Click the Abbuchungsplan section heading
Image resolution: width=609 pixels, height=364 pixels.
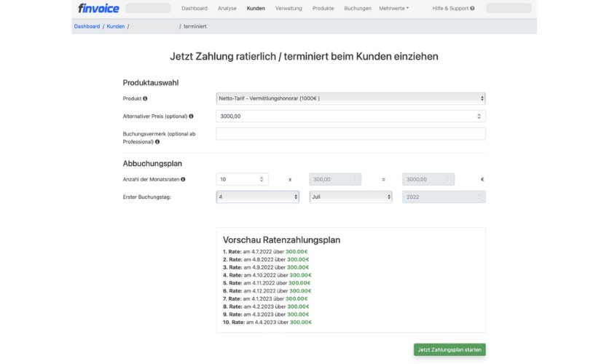[152, 163]
